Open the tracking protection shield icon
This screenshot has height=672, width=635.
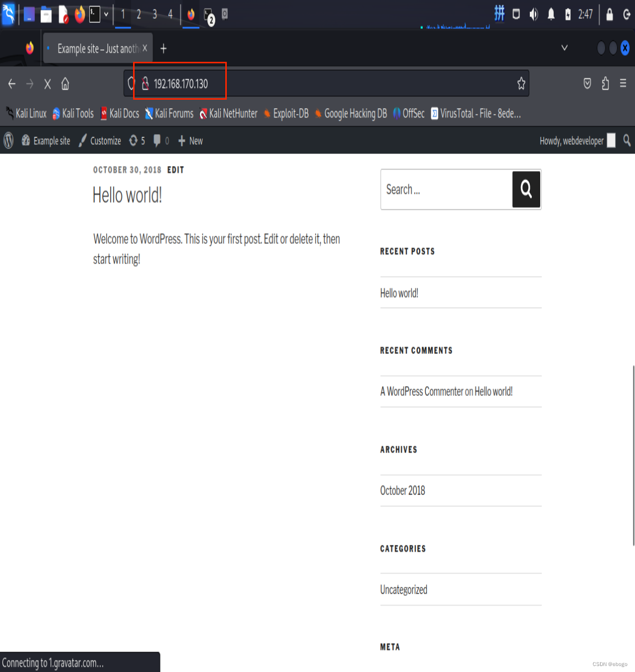pyautogui.click(x=131, y=83)
